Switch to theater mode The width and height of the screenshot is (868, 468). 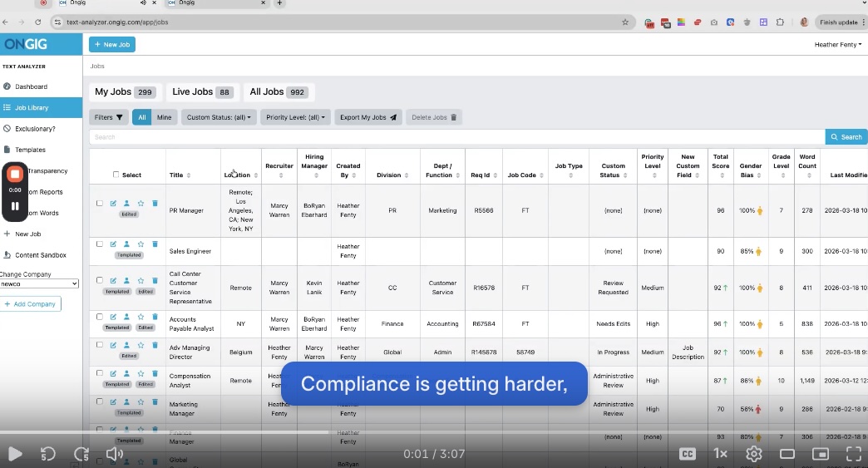[x=787, y=454]
